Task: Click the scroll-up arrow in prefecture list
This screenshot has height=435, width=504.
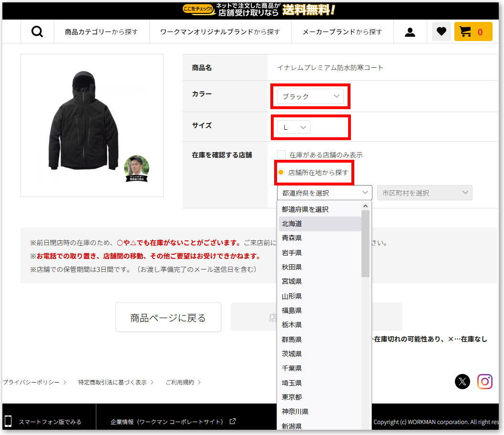Action: coord(365,206)
